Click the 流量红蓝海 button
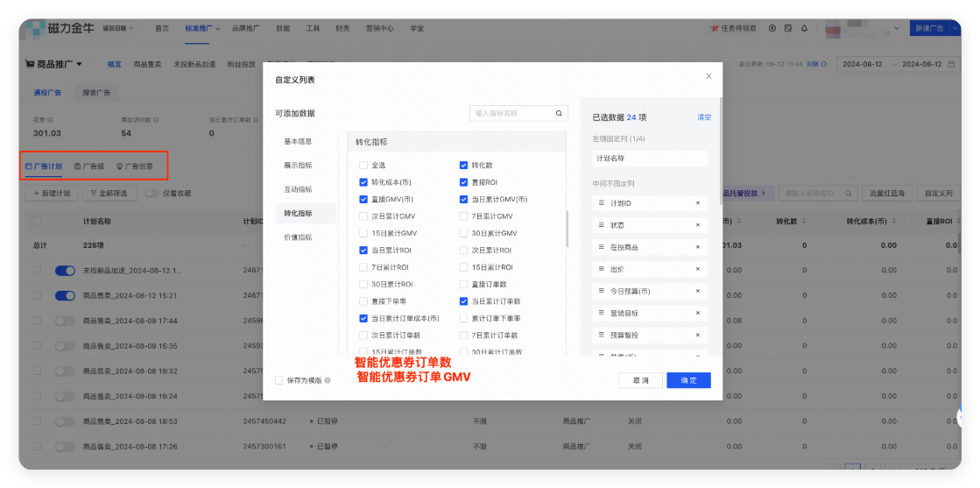 (x=886, y=194)
